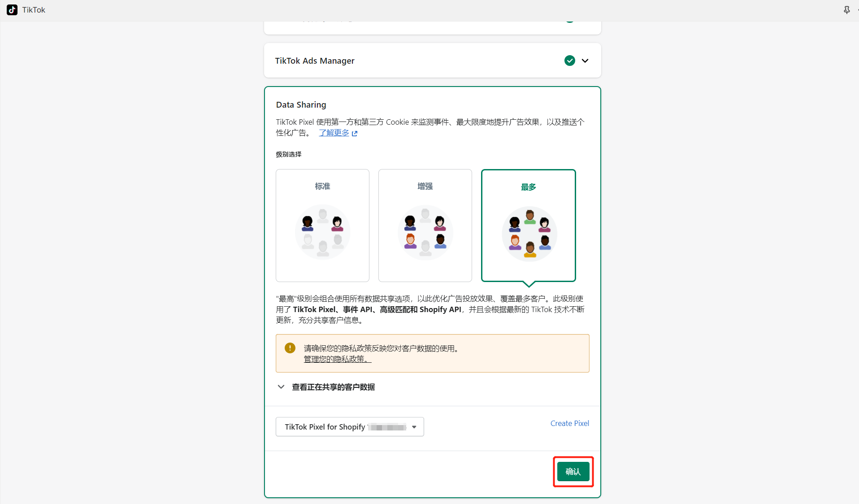
Task: Open the TikTok Pixel for Shopify dropdown
Action: pyautogui.click(x=350, y=427)
